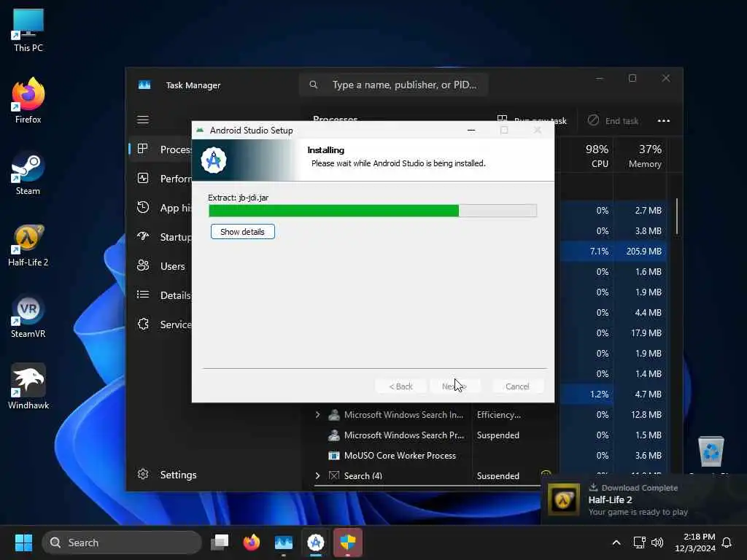Click Cancel in Android Studio Setup

click(x=517, y=386)
